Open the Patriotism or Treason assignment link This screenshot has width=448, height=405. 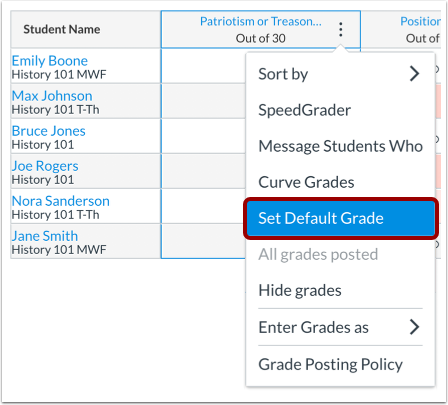261,21
